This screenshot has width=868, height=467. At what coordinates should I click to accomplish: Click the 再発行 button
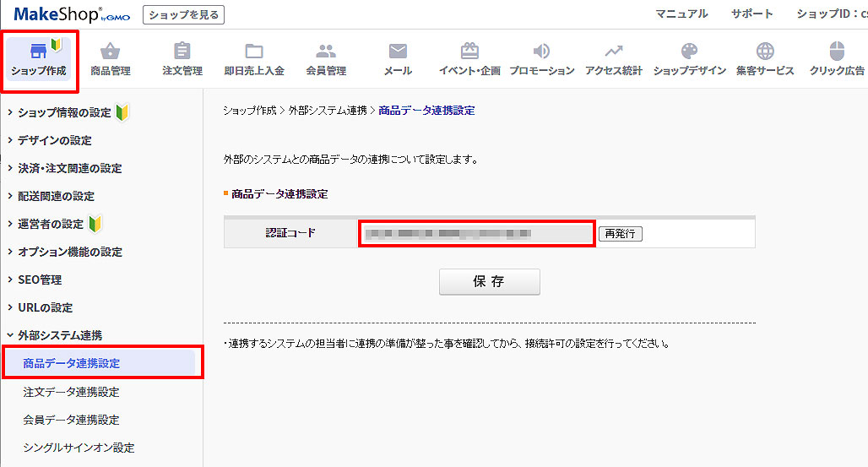point(621,233)
